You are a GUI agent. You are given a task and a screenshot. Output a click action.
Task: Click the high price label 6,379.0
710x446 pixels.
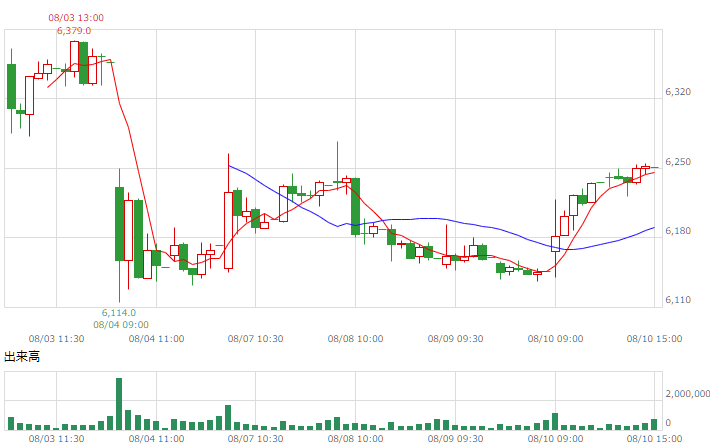pos(74,31)
